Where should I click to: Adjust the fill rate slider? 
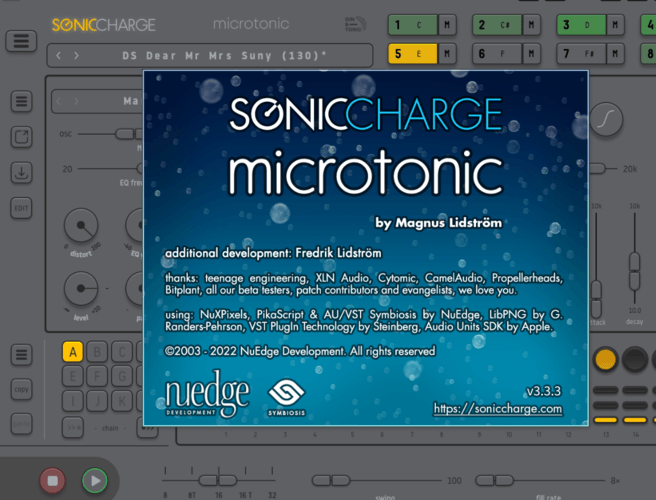click(495, 480)
